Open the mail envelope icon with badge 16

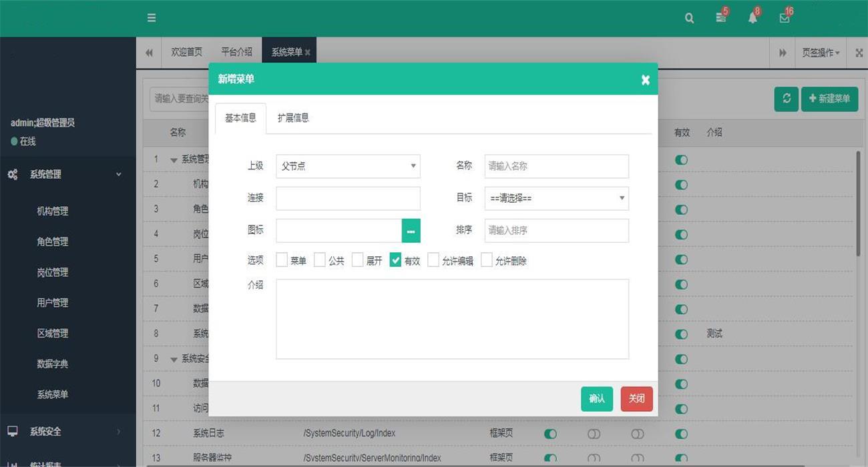[785, 18]
